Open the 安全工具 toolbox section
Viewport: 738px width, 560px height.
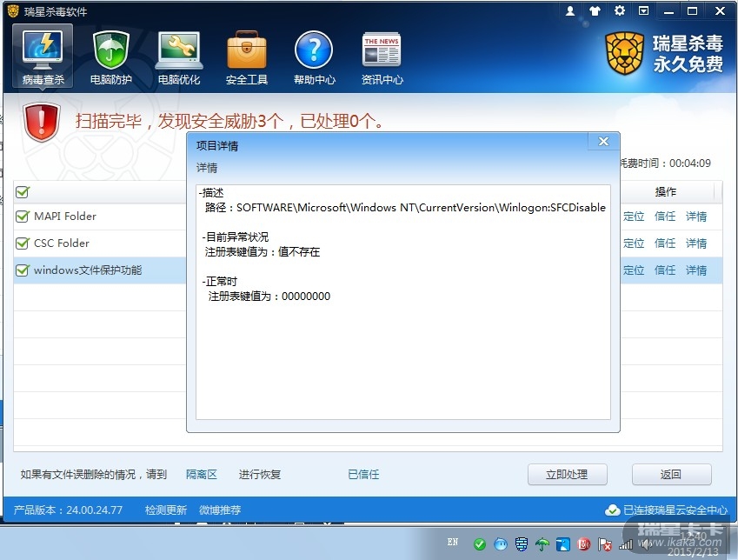point(247,57)
